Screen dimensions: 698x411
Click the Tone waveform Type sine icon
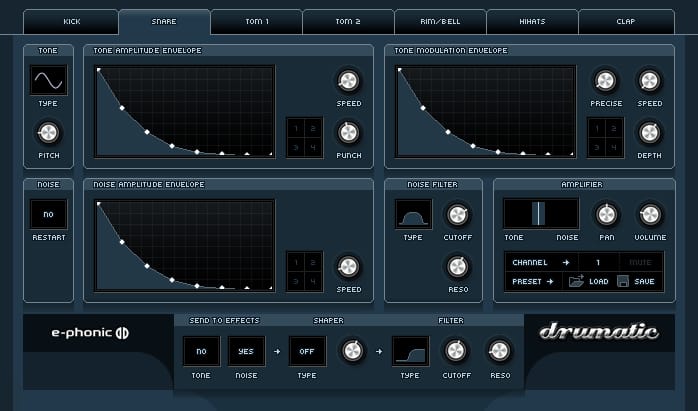[48, 80]
